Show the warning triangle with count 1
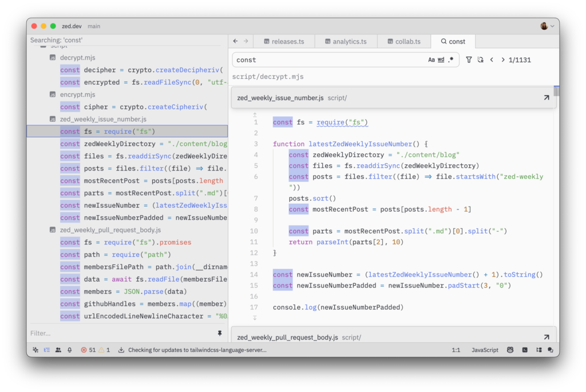The height and width of the screenshot is (392, 586). tap(104, 350)
